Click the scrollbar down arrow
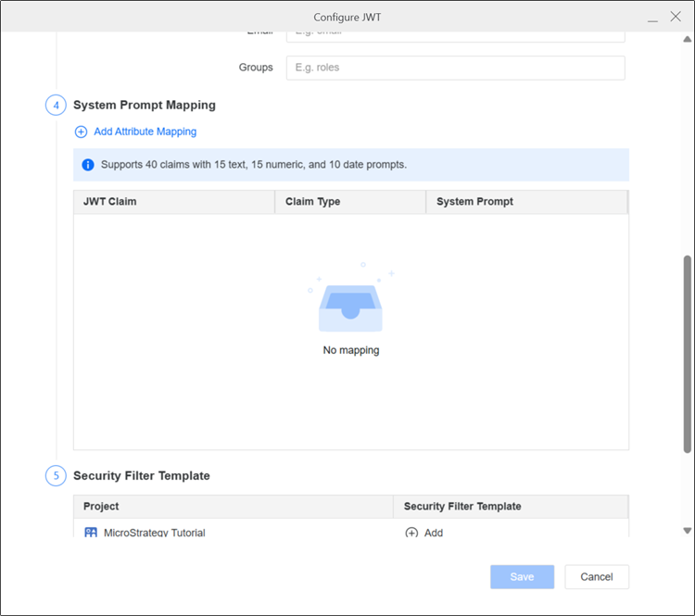This screenshot has width=695, height=616. coord(687,531)
